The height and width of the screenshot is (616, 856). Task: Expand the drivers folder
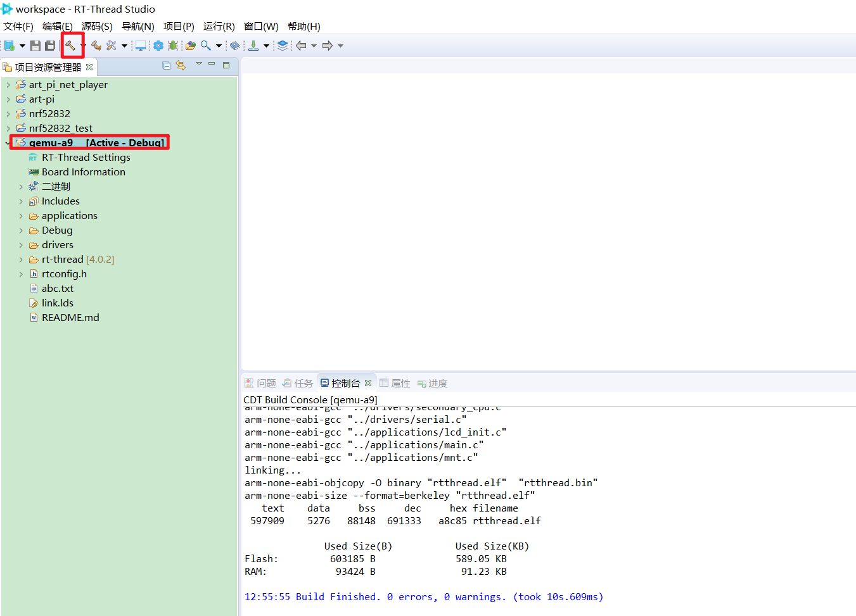click(x=21, y=245)
